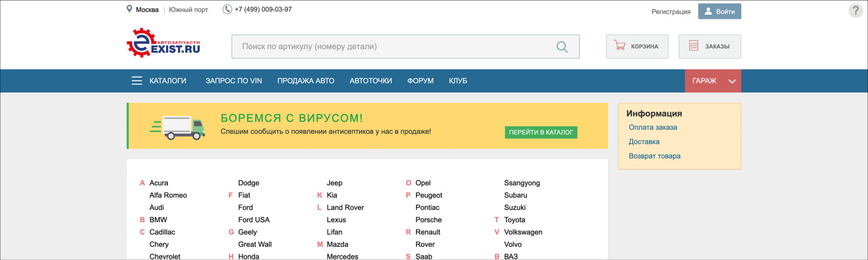The height and width of the screenshot is (260, 868).
Task: Select BMW brand
Action: [x=159, y=220]
